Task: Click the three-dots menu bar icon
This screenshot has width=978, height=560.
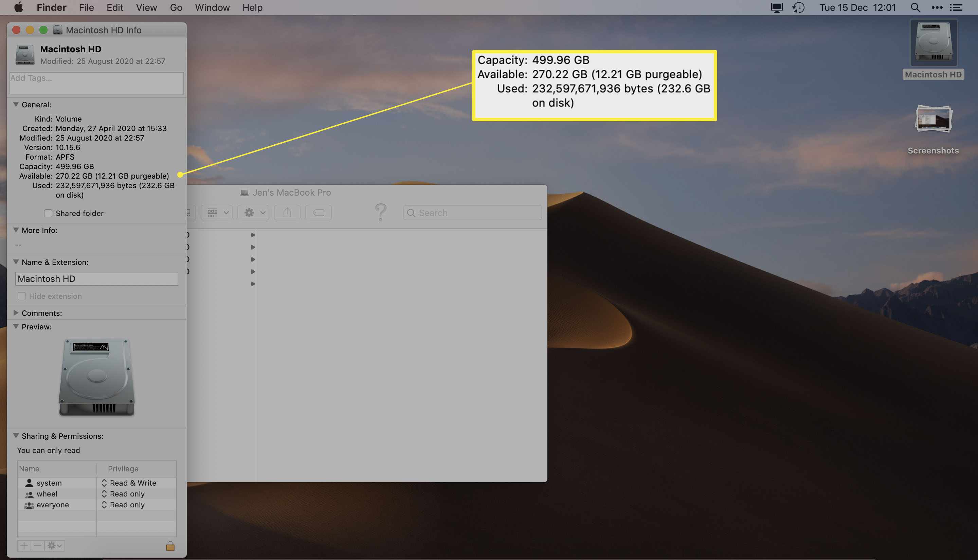Action: tap(937, 7)
